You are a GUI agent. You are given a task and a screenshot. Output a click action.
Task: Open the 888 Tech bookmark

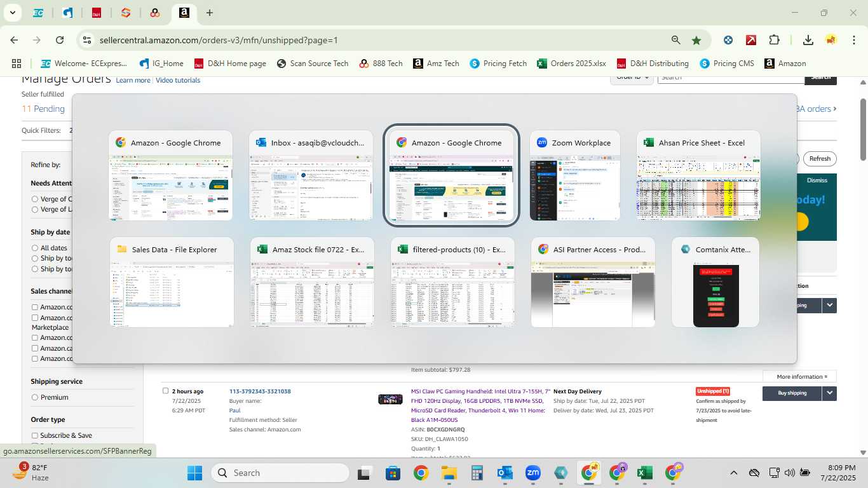pos(381,64)
